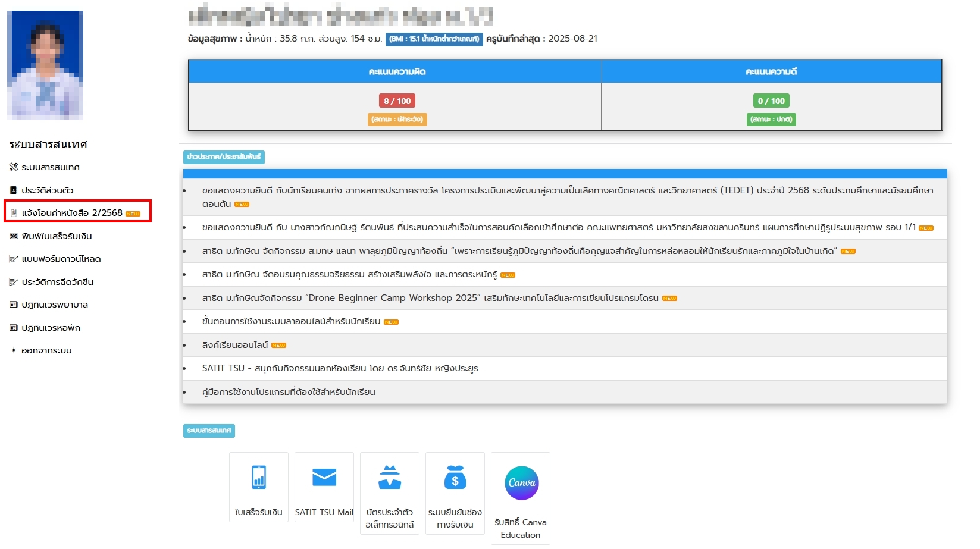Viewport: 980px width, 549px height.
Task: Open แจ้งโอนค่าหนังสือ 2/2568 menu item
Action: point(72,213)
